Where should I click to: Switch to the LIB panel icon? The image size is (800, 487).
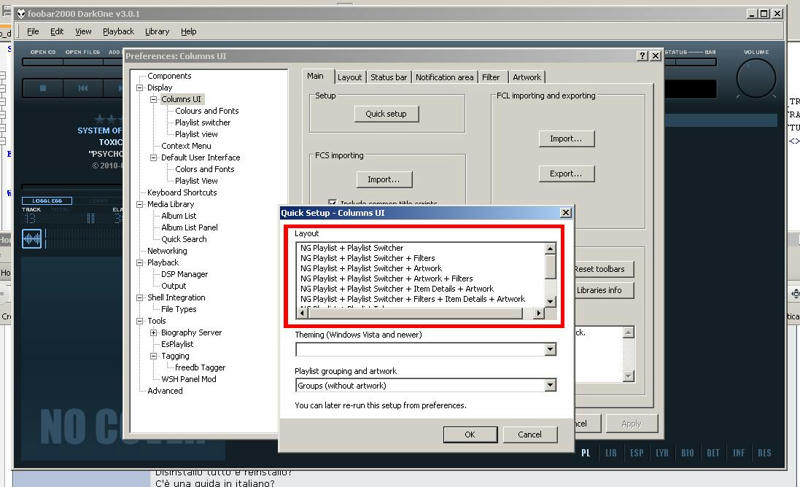(x=610, y=453)
